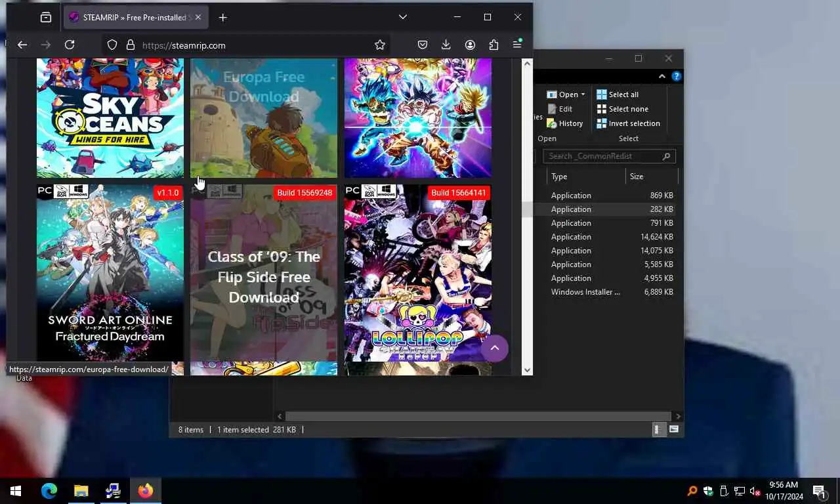
Task: Open the network tray icon
Action: point(740,491)
